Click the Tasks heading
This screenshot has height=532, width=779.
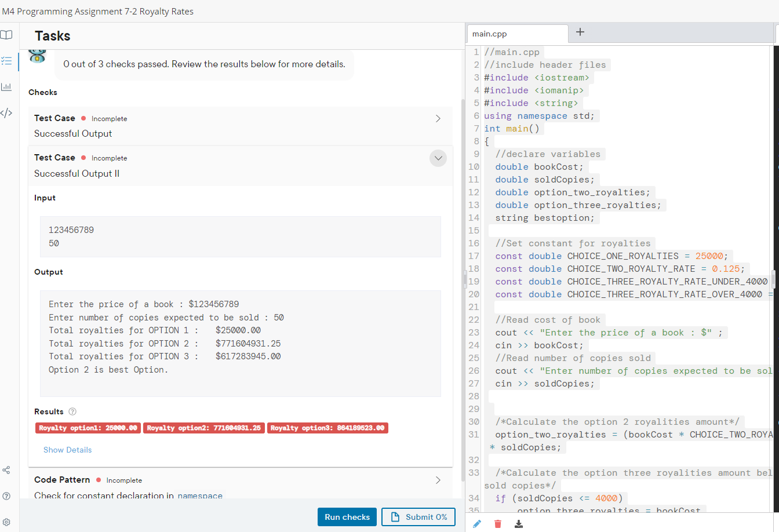[x=52, y=36]
